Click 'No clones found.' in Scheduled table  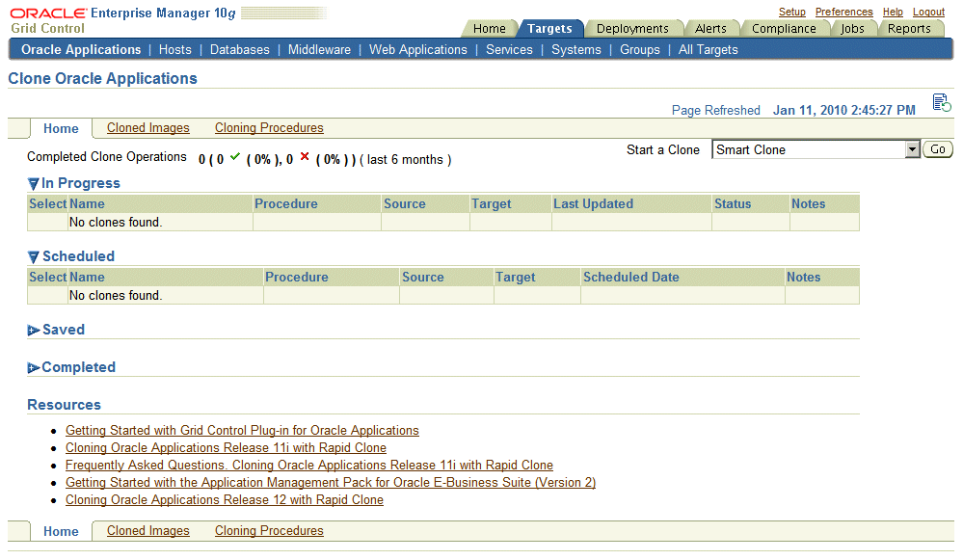[116, 295]
